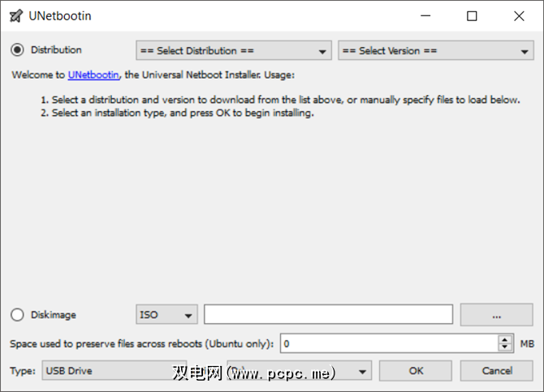Open the Select Distribution dropdown

pos(234,50)
